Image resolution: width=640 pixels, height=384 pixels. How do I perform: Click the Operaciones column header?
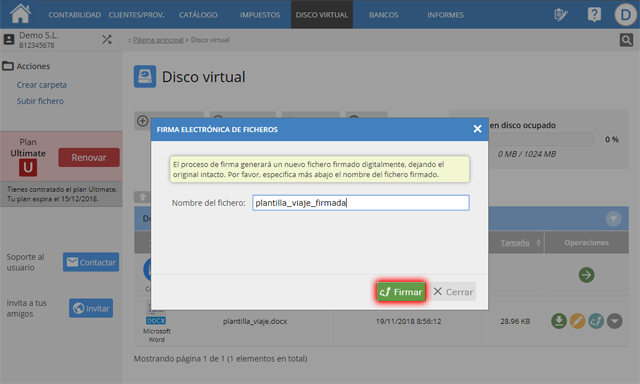[586, 243]
